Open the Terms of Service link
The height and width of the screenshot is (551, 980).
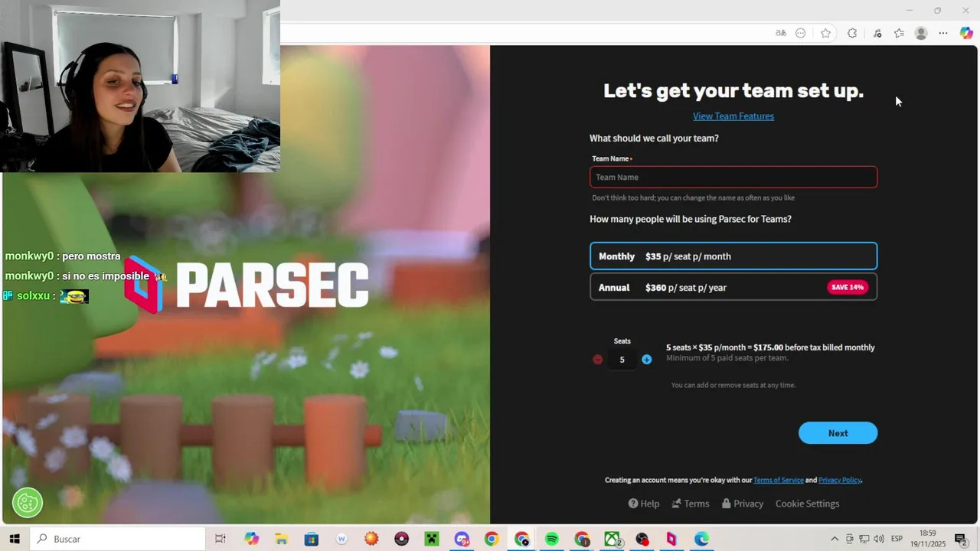[x=779, y=481]
